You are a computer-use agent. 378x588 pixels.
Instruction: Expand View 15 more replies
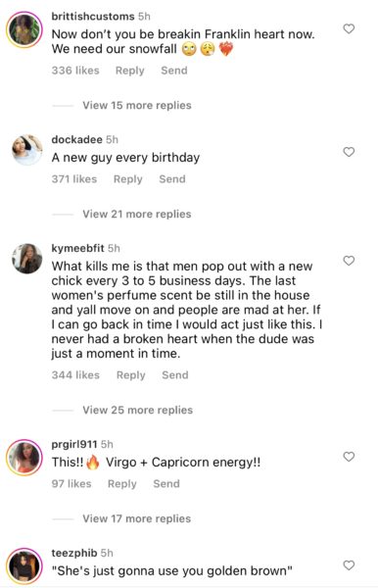(137, 106)
